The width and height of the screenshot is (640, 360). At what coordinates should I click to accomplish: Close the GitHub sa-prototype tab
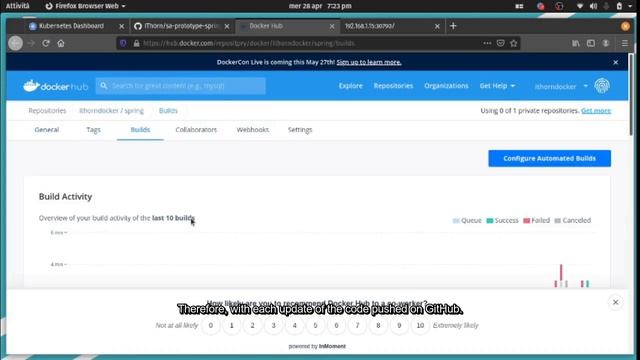[227, 26]
